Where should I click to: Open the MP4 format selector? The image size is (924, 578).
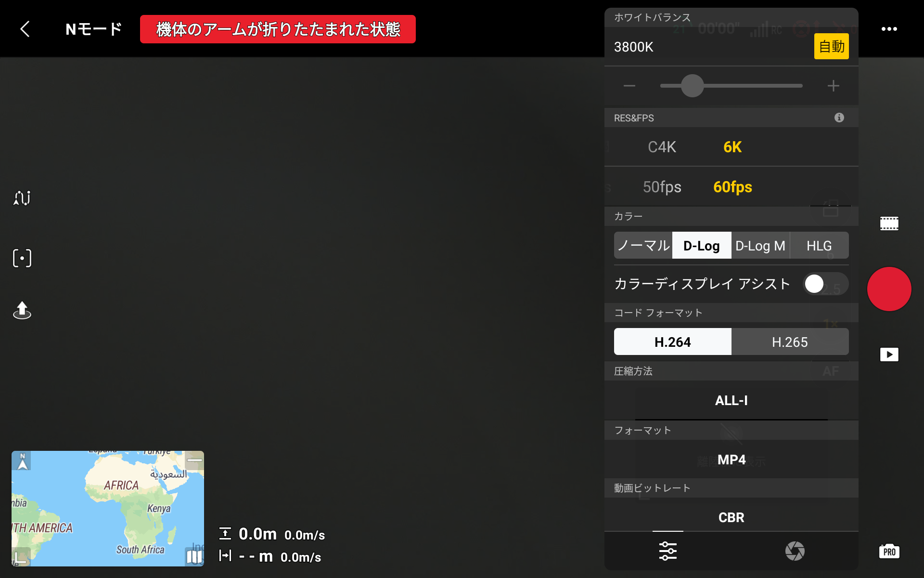click(731, 460)
